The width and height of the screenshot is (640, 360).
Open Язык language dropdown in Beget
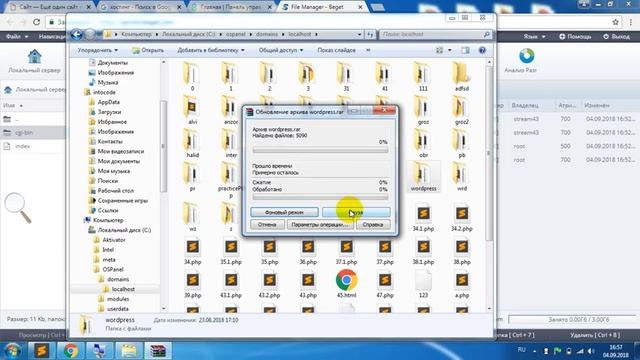click(x=534, y=37)
